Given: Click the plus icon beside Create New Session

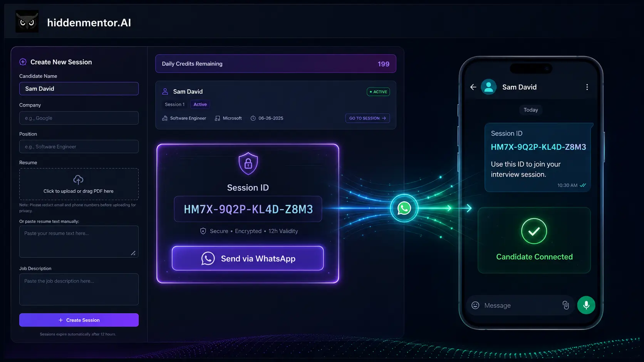Looking at the screenshot, I should coord(23,62).
